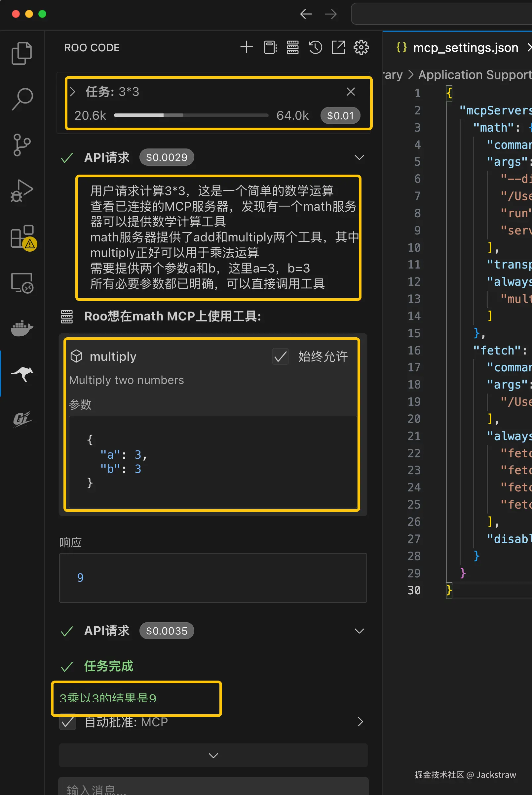Close the 3*3 task with the X

(351, 91)
